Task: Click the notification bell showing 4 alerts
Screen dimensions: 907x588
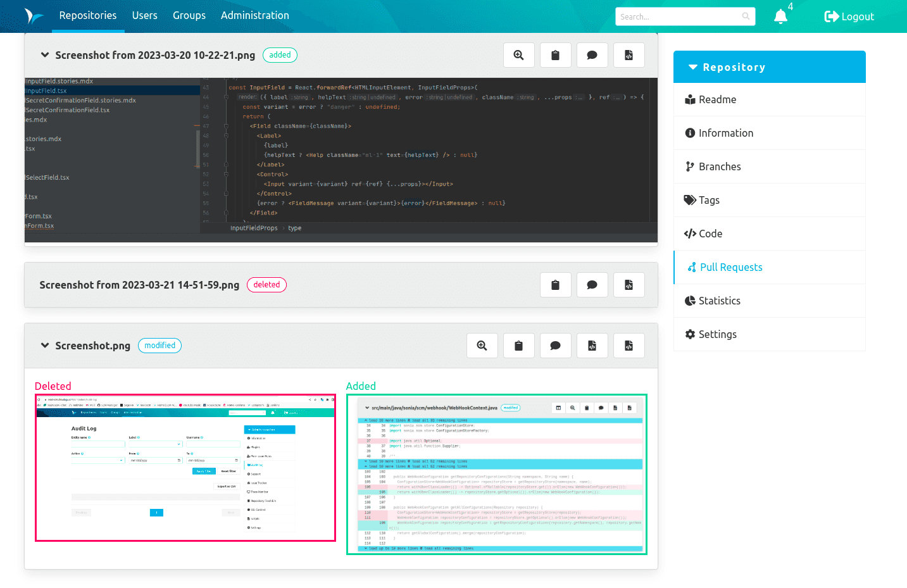Action: pos(780,16)
